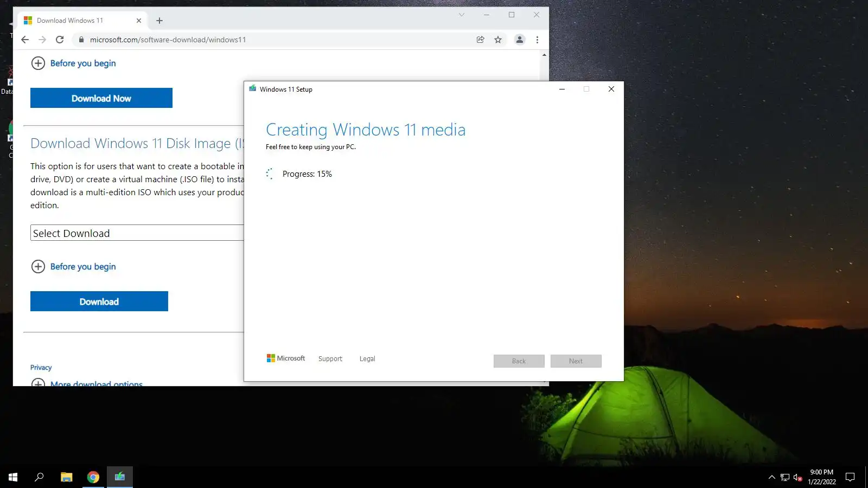This screenshot has width=868, height=488.
Task: Switch to Chrome on the taskbar
Action: coord(93,477)
